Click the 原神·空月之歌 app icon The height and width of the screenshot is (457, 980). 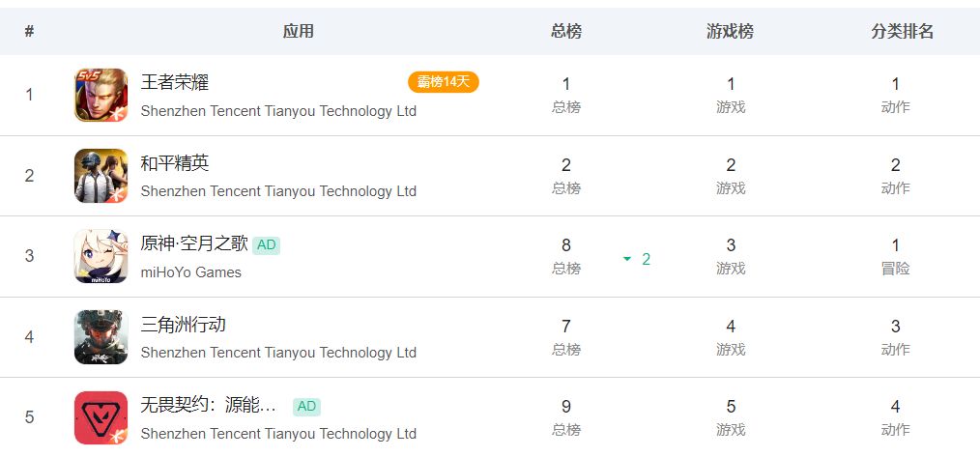pos(101,256)
